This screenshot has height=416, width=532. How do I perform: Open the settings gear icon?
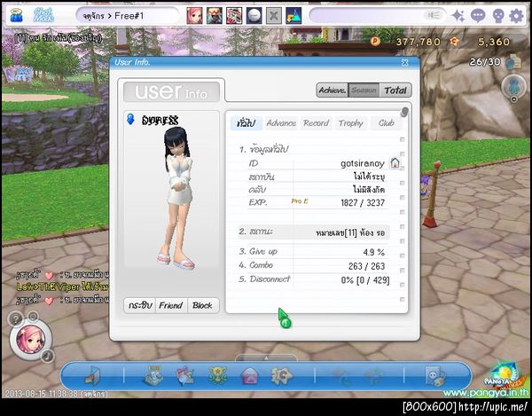[x=517, y=16]
